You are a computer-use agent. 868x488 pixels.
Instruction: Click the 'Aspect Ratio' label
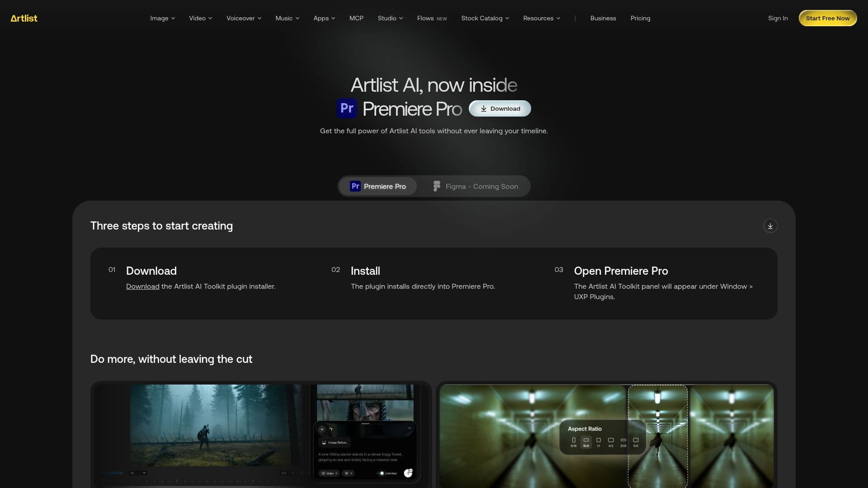[x=585, y=429]
